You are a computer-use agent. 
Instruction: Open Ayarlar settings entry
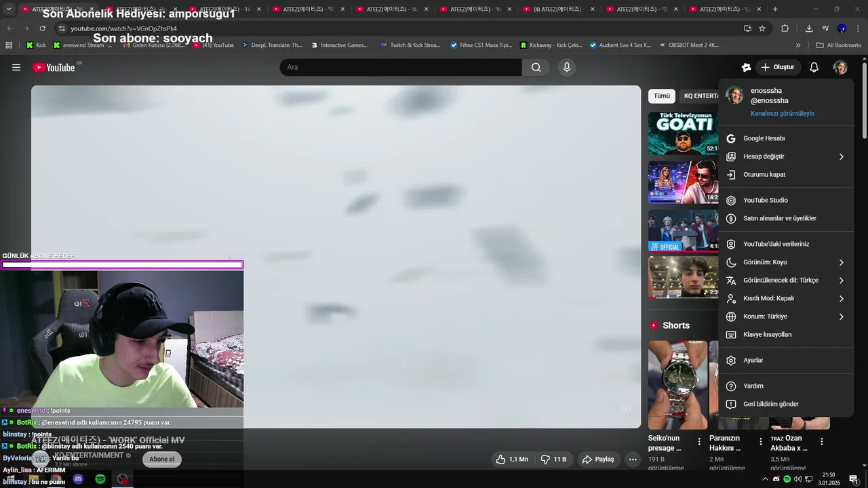click(785, 361)
